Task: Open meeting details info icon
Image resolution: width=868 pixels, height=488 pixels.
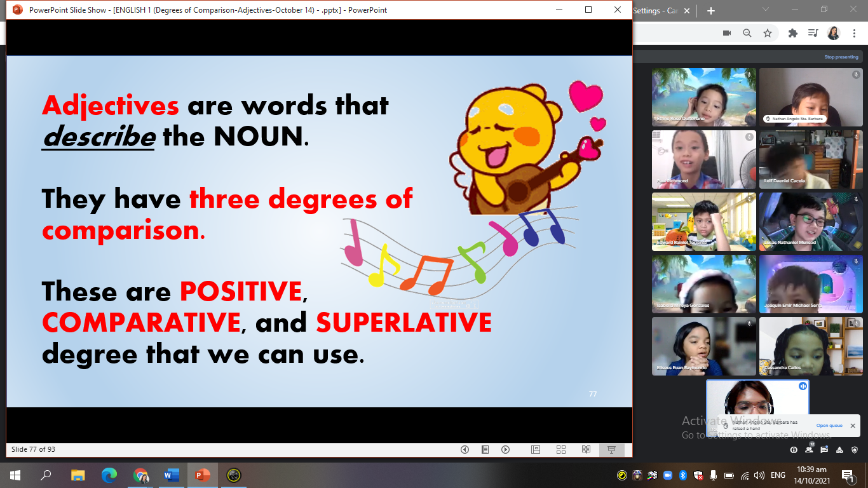Action: [794, 449]
